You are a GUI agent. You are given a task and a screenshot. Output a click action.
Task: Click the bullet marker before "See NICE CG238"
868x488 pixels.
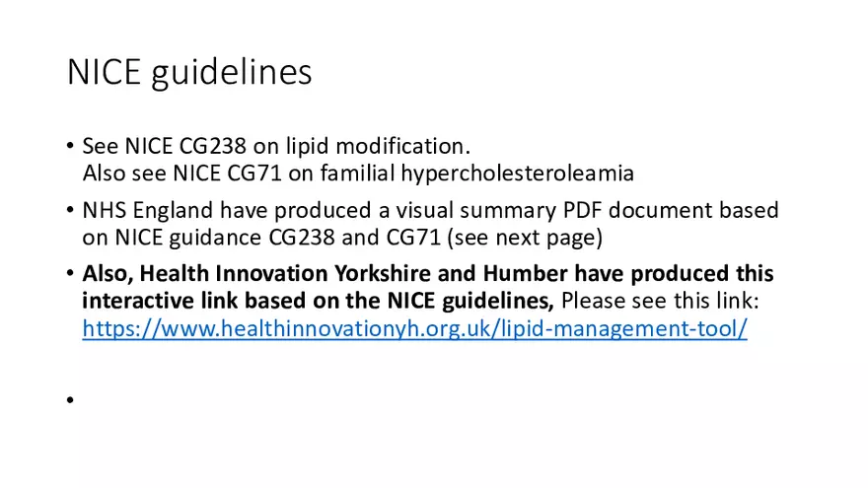point(71,147)
